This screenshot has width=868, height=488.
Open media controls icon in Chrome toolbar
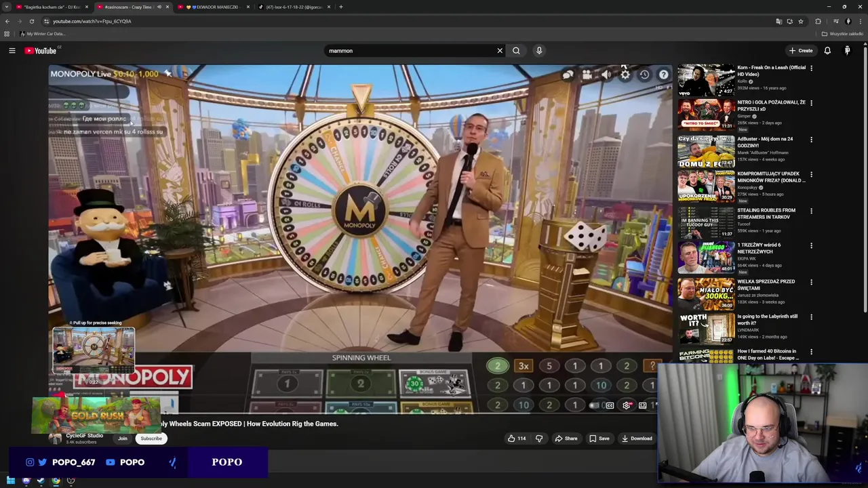[835, 21]
